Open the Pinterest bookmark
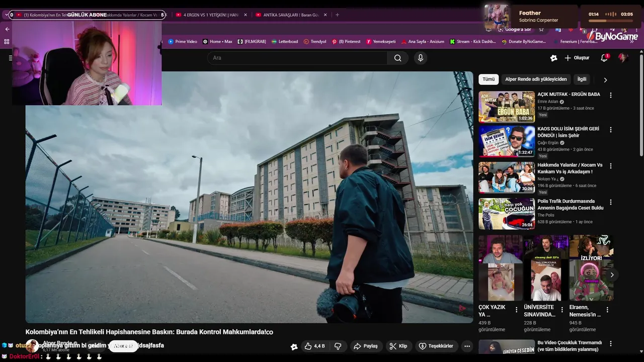This screenshot has height=362, width=644. 346,42
